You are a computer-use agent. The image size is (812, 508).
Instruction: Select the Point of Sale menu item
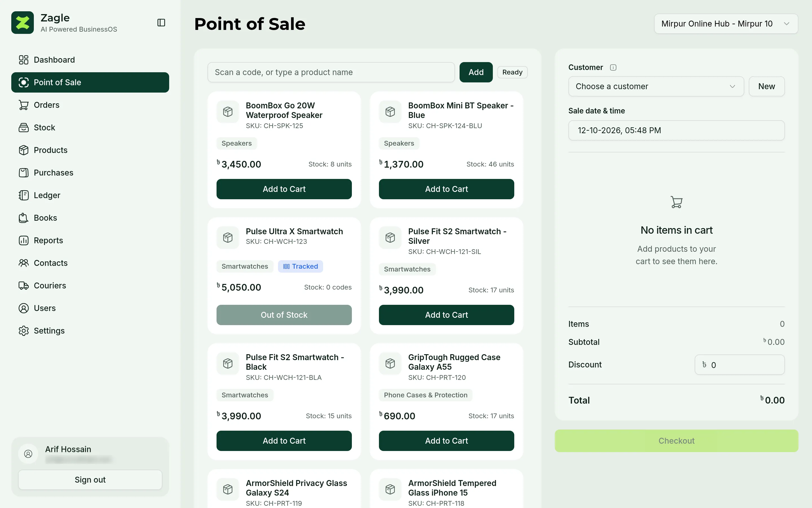pos(90,82)
